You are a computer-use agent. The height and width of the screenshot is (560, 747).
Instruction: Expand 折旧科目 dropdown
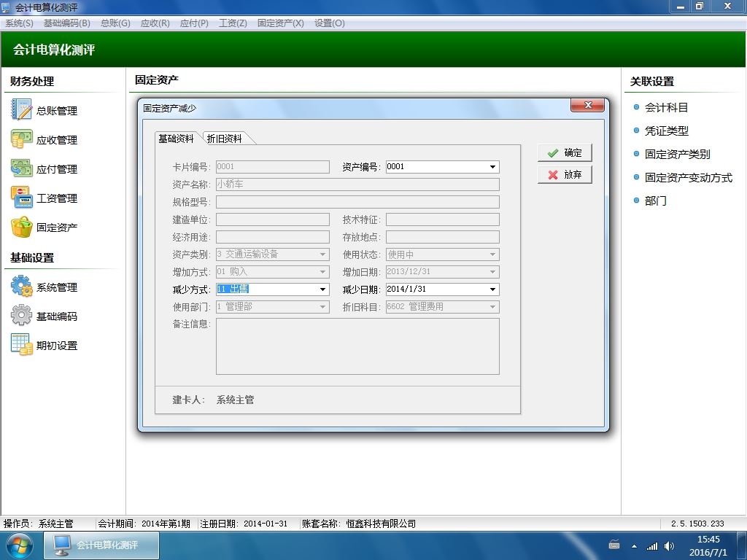click(x=492, y=307)
